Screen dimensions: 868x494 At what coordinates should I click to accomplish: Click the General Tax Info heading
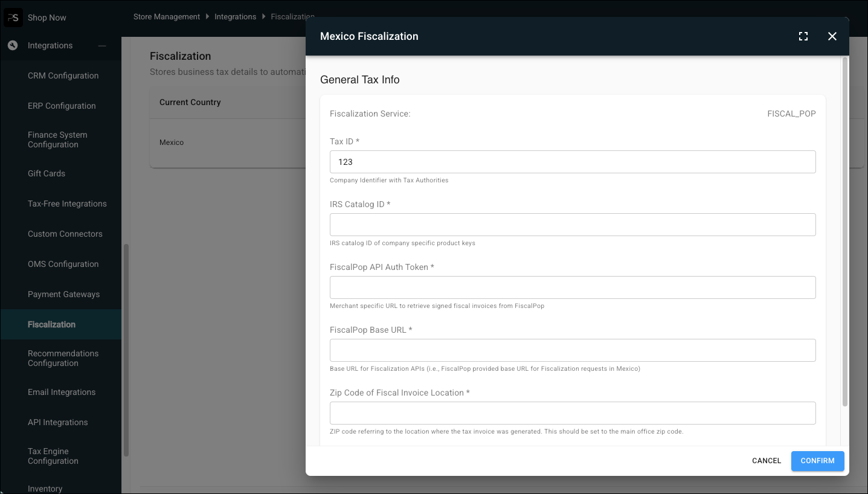tap(360, 80)
